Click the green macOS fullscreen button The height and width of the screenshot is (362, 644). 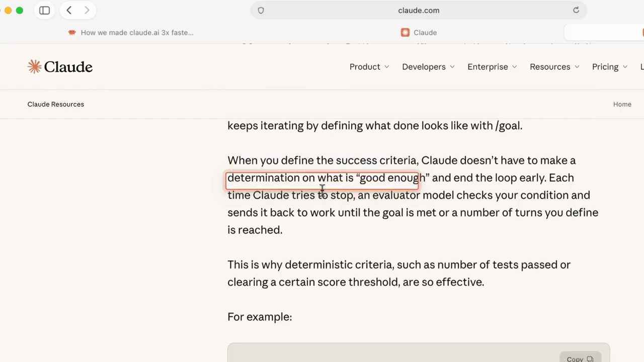tap(20, 10)
